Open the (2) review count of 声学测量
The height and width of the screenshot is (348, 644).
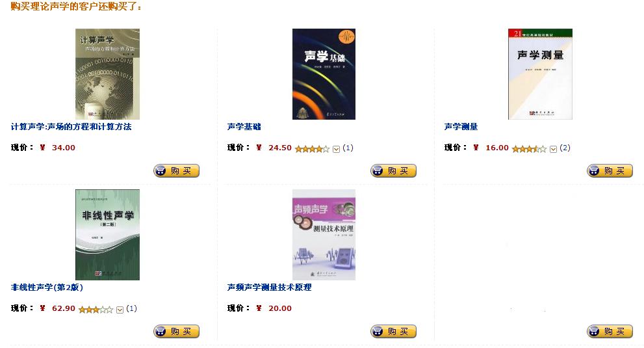pos(565,148)
